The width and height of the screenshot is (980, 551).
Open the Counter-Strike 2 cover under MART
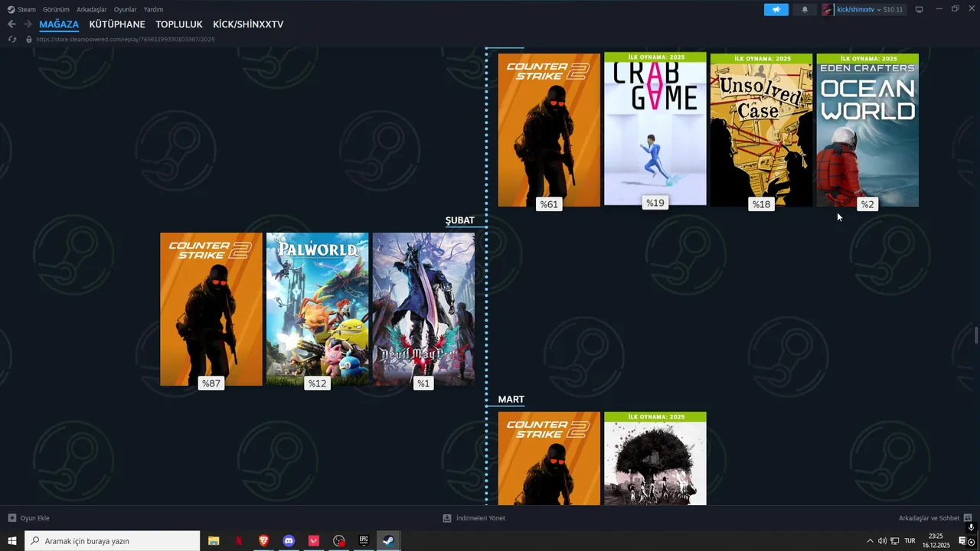click(549, 458)
